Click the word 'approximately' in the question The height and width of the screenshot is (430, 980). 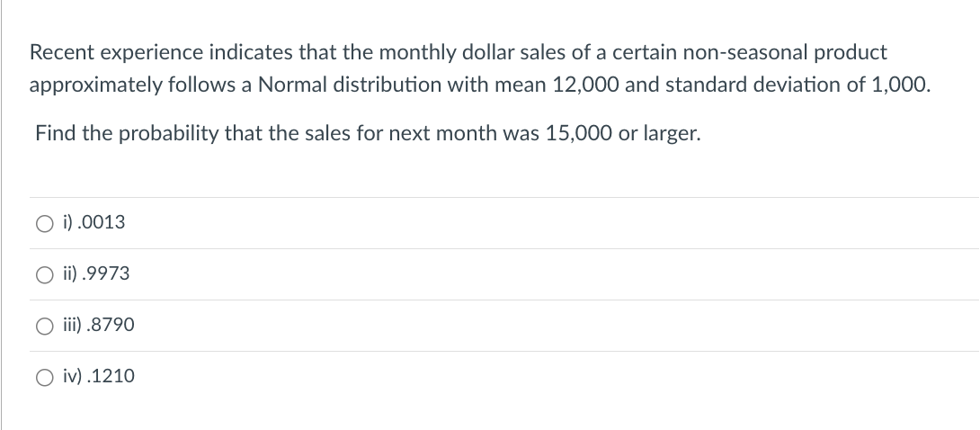[x=95, y=85]
